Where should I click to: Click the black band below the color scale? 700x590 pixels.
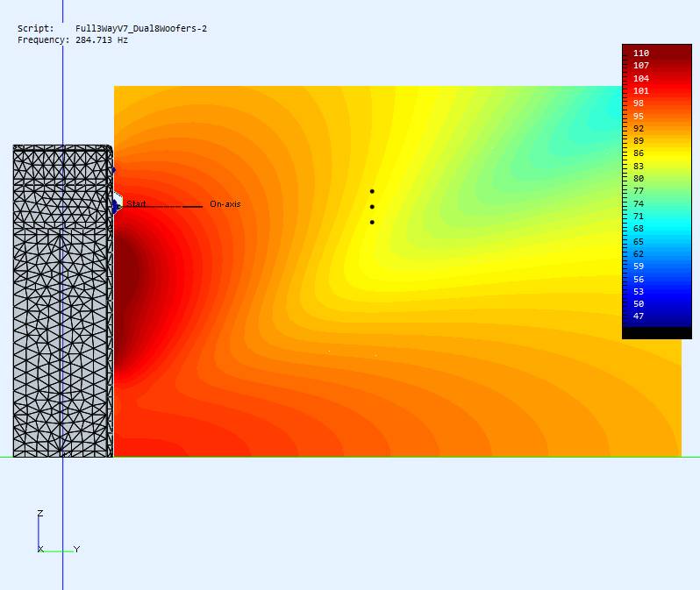click(x=657, y=332)
